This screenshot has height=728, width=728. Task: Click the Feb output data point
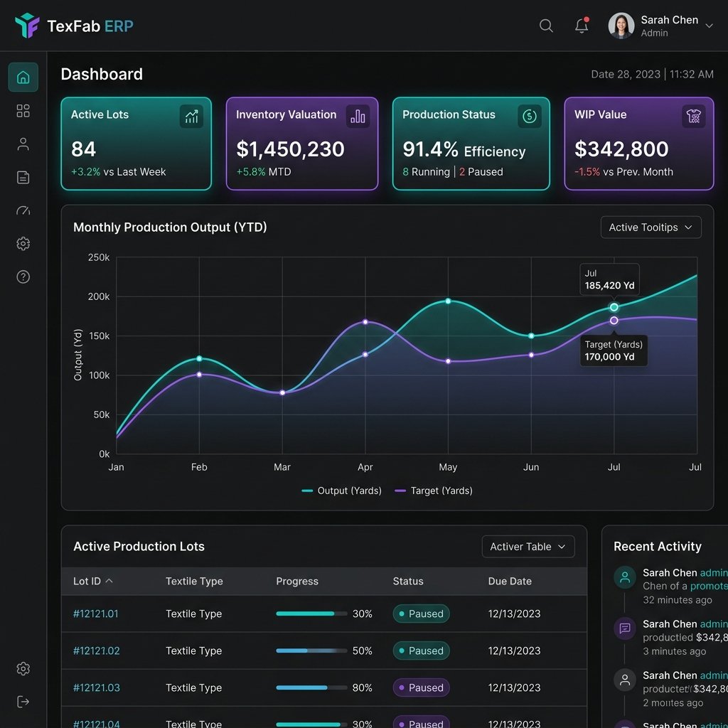pyautogui.click(x=199, y=358)
